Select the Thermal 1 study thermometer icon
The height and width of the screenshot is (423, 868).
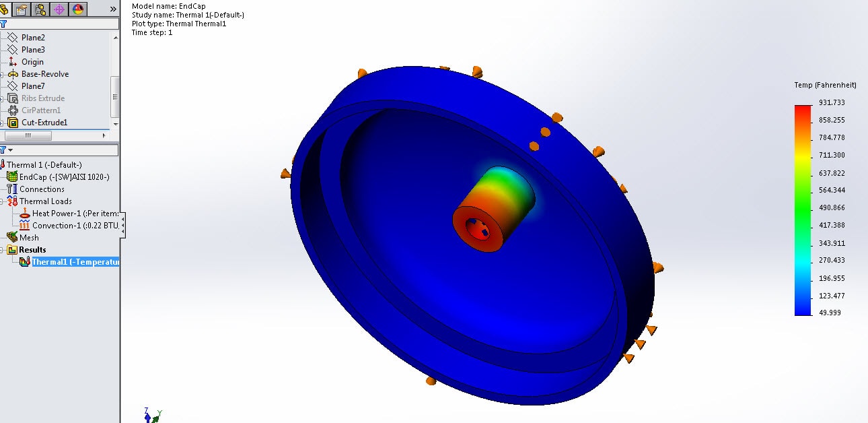pos(3,165)
